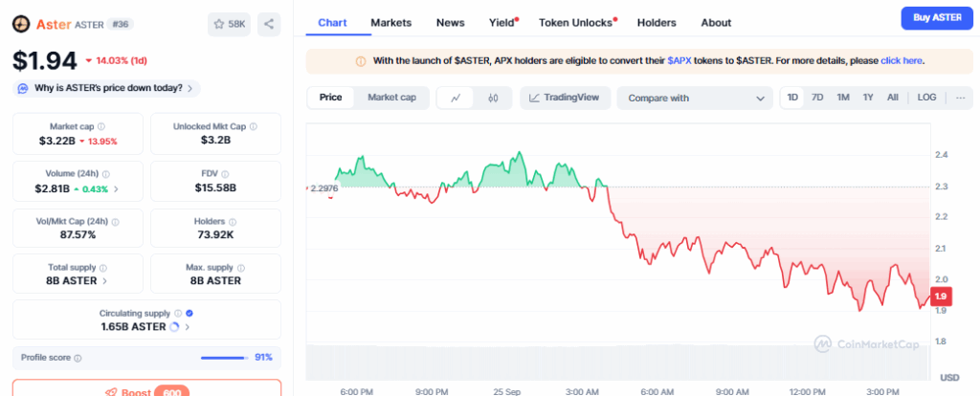Follow the 'click here' link
The width and height of the screenshot is (980, 396).
tap(902, 60)
